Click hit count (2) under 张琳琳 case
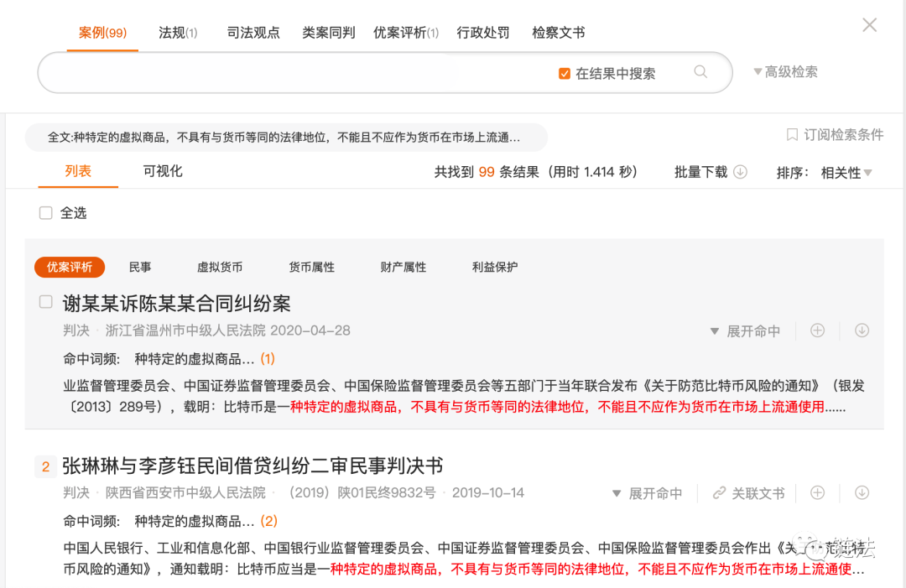 pos(268,521)
